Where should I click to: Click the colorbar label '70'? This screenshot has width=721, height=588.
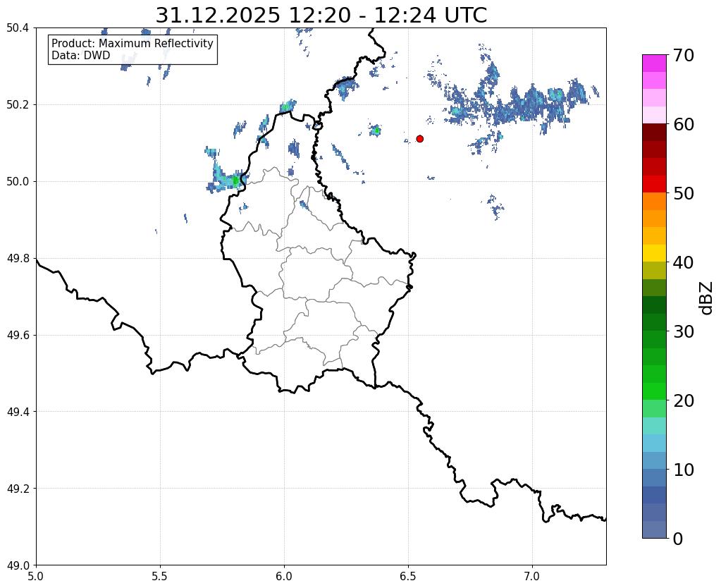[x=684, y=55]
